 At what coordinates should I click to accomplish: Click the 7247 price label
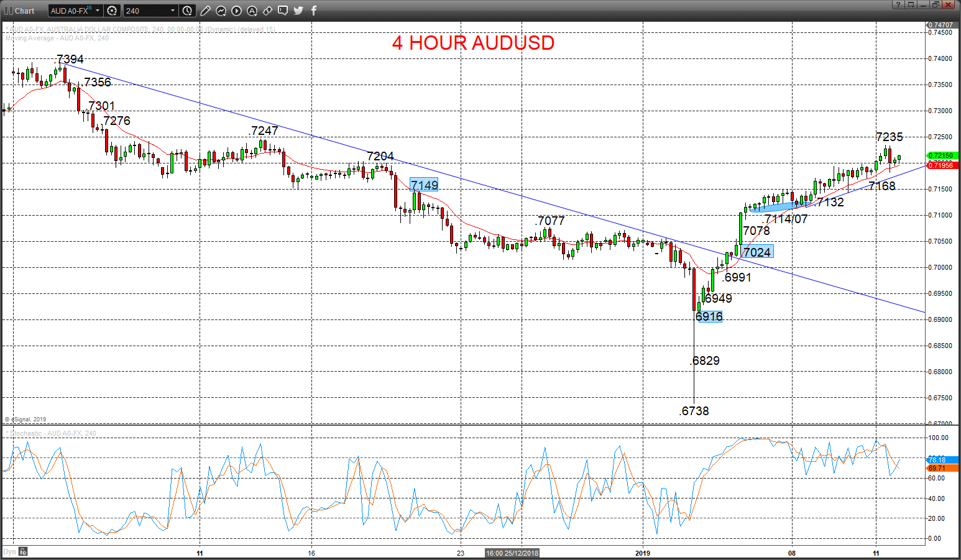point(264,131)
